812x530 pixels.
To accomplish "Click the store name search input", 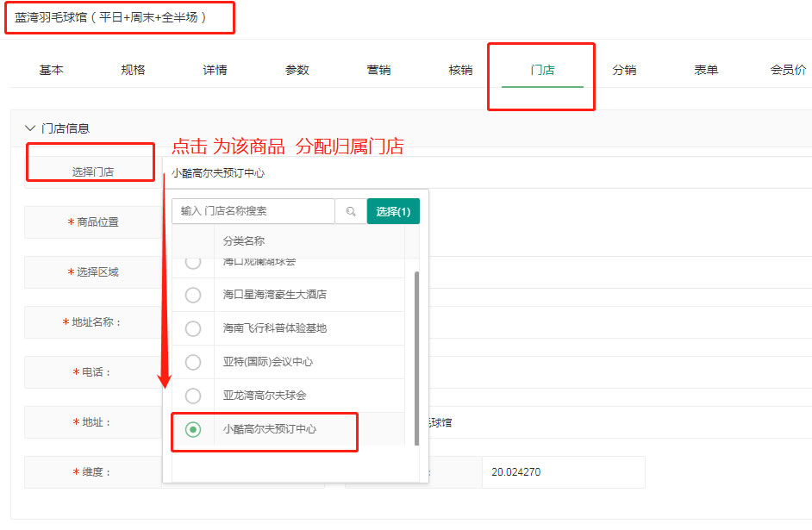I will pyautogui.click(x=253, y=211).
